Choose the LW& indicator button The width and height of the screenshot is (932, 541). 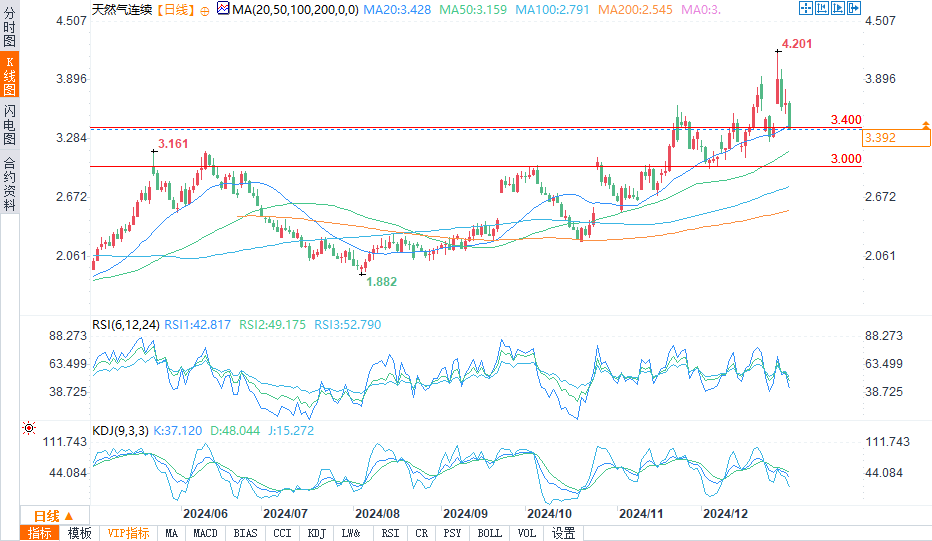(351, 533)
